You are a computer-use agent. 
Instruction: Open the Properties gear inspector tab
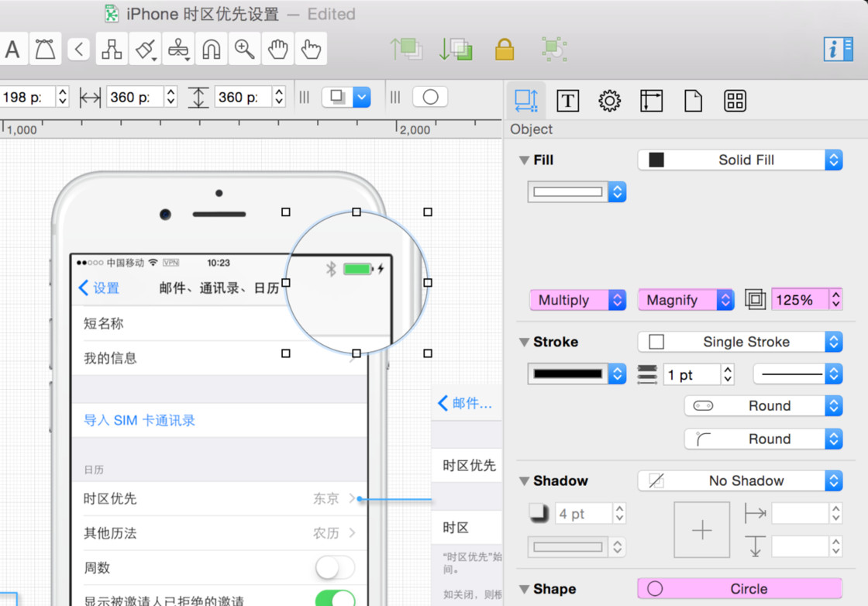tap(610, 101)
